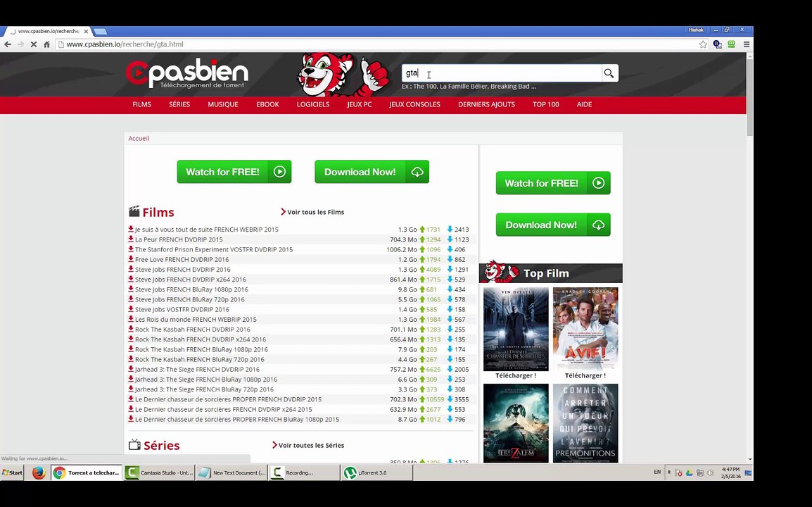Image resolution: width=812 pixels, height=507 pixels.
Task: Click Films clapperboard icon
Action: pos(134,211)
